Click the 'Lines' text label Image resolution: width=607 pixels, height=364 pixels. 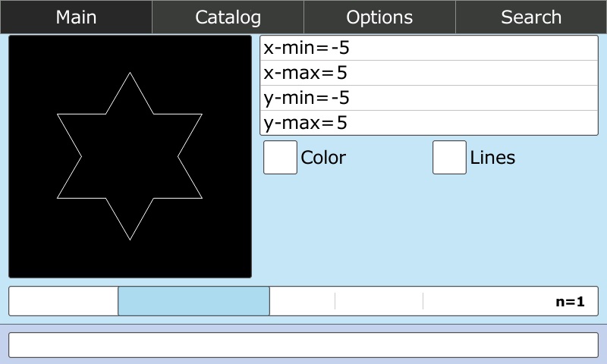(x=492, y=158)
